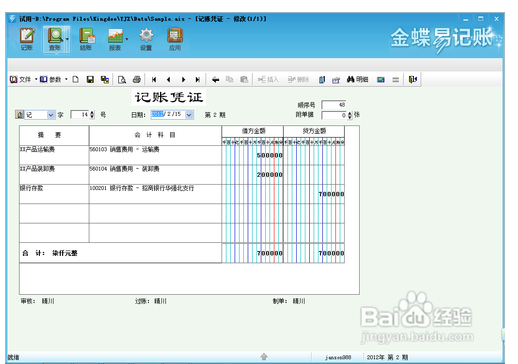Click the 借方金额 column header
The width and height of the screenshot is (518, 364).
pyautogui.click(x=253, y=131)
